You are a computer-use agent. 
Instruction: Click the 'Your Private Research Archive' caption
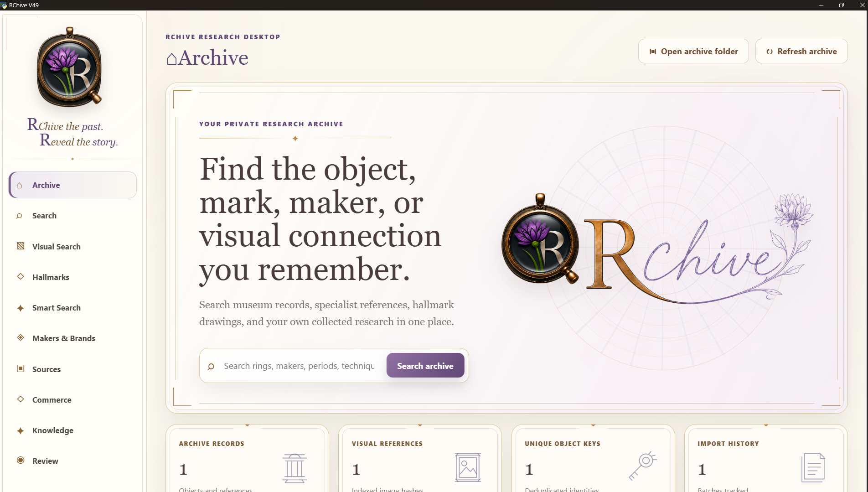pyautogui.click(x=271, y=124)
